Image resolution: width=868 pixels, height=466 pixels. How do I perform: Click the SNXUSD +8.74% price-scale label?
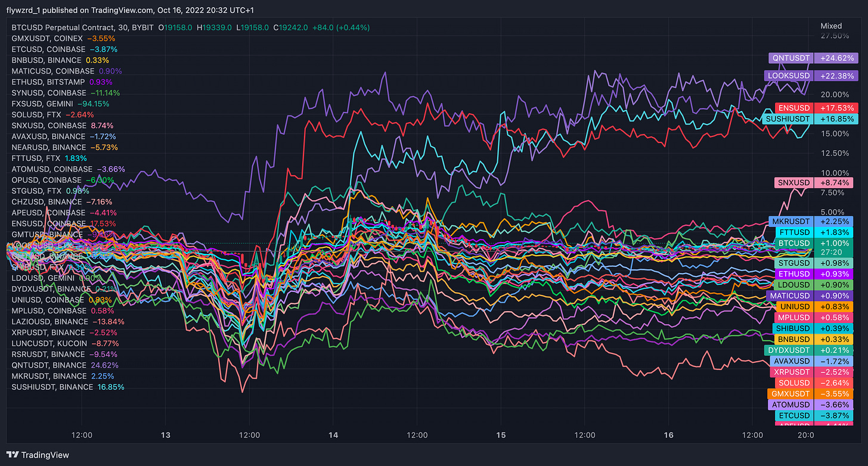point(815,182)
